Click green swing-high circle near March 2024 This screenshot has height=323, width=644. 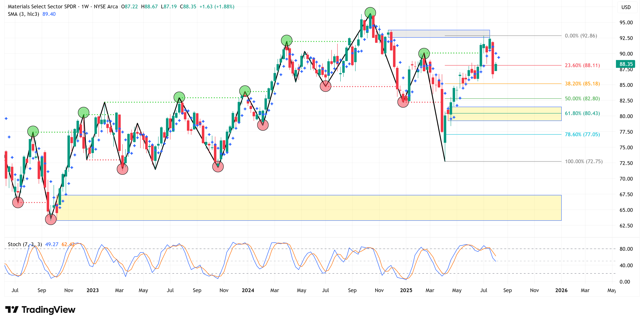click(286, 40)
